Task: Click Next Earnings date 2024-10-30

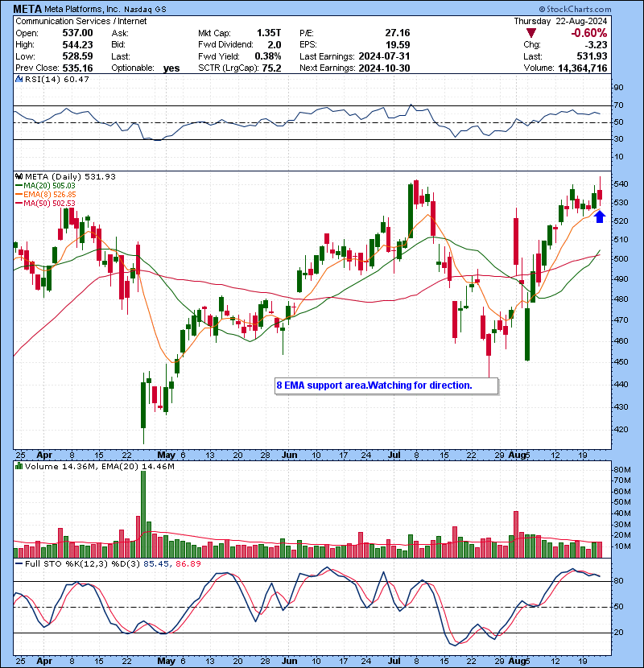Action: (385, 68)
